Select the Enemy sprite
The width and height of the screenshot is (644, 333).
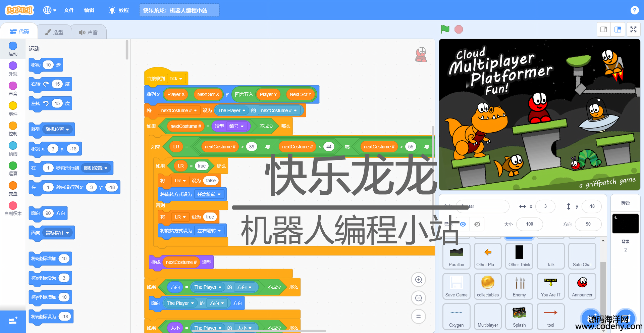pyautogui.click(x=519, y=286)
